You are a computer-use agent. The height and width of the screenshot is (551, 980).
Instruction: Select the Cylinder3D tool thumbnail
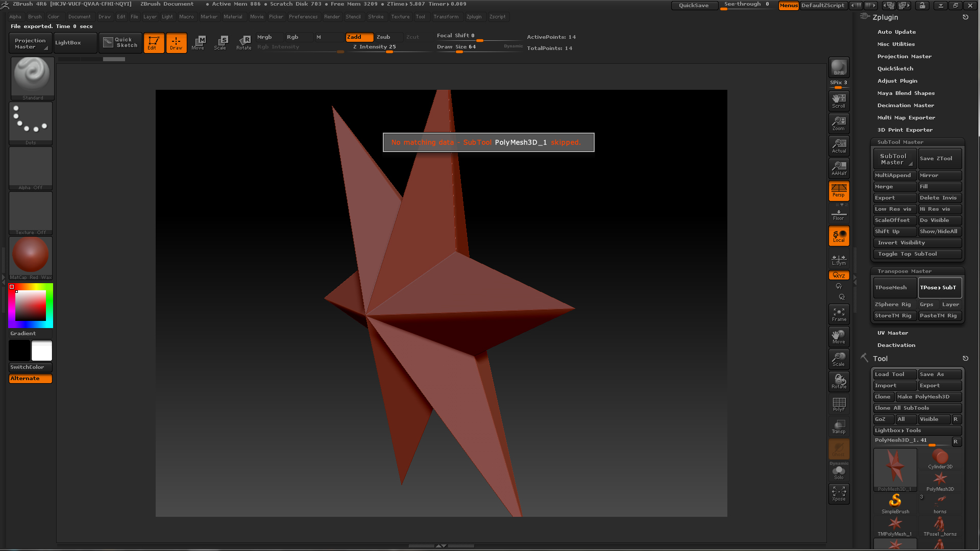click(x=940, y=458)
